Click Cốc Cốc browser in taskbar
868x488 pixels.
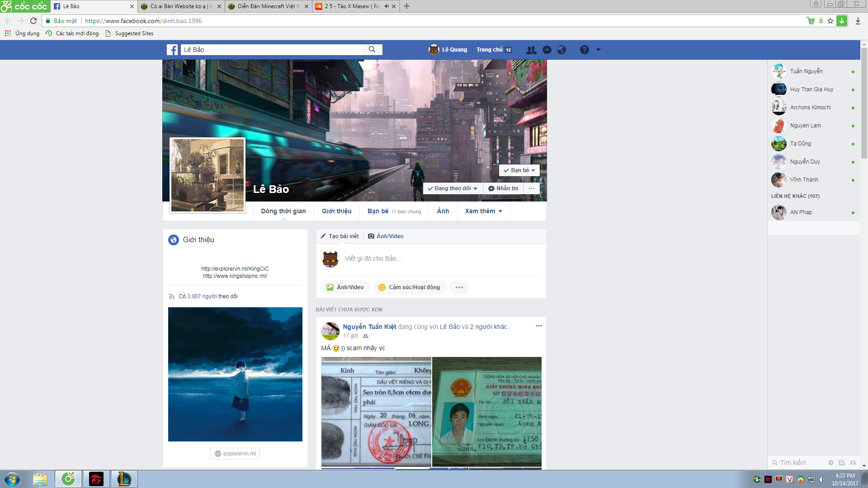point(68,479)
